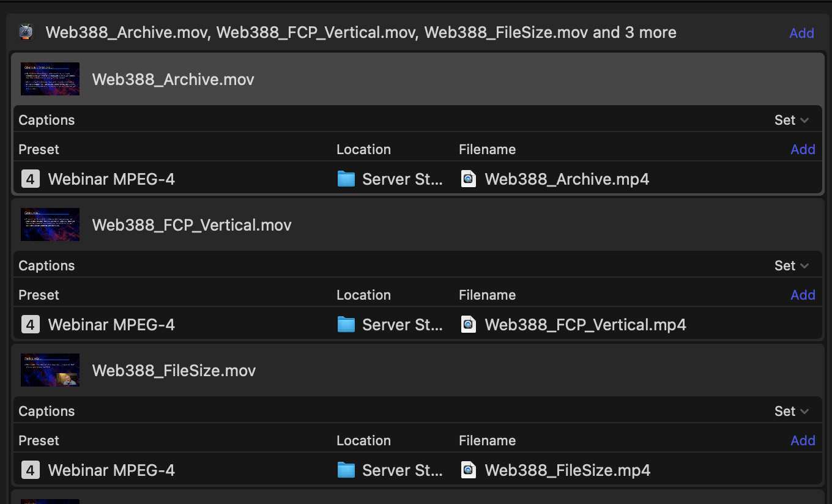Click the Web388_FCP_Vertical.mp4 filename field
The image size is (832, 504).
tap(585, 324)
